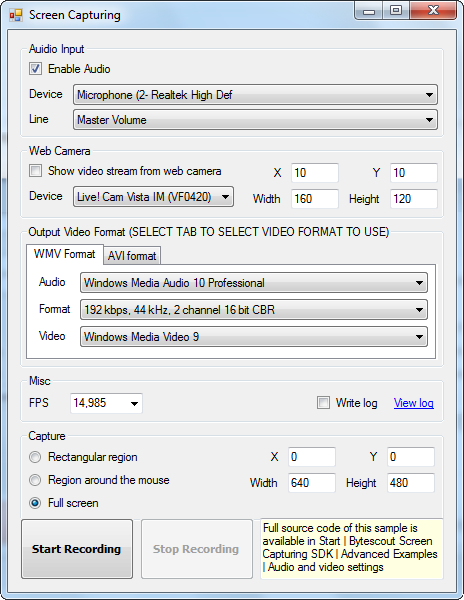Click the web camera Width field
This screenshot has width=464, height=600.
click(x=315, y=199)
